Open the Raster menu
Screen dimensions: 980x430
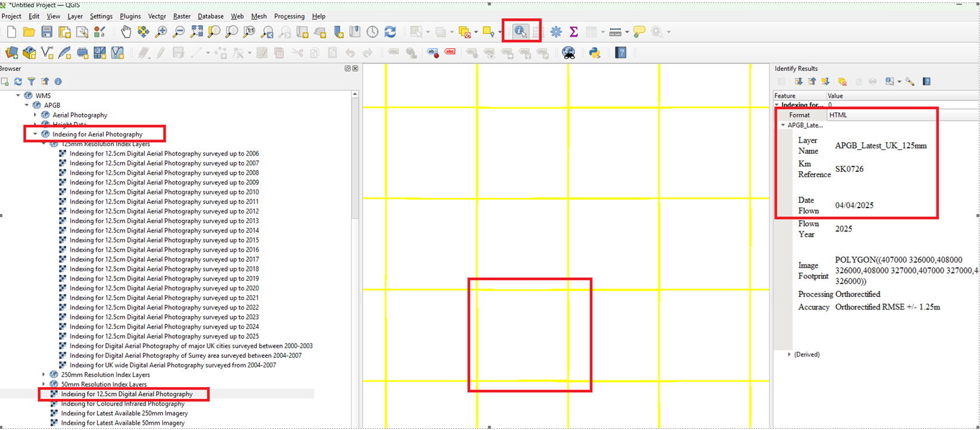coord(182,16)
